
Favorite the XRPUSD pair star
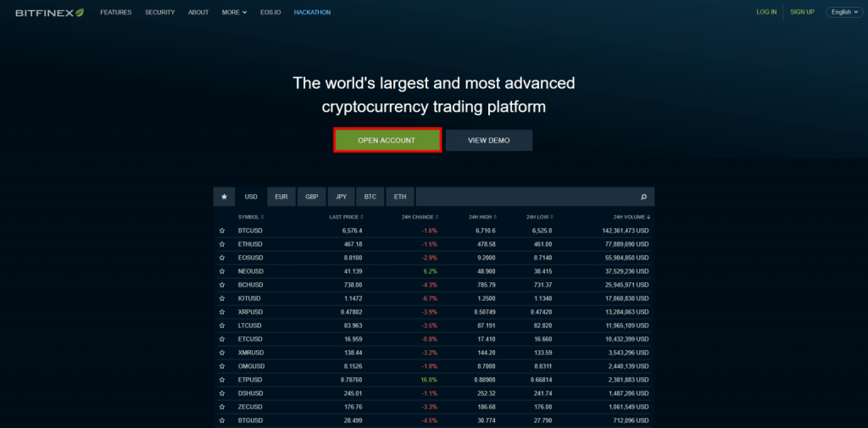pos(222,312)
